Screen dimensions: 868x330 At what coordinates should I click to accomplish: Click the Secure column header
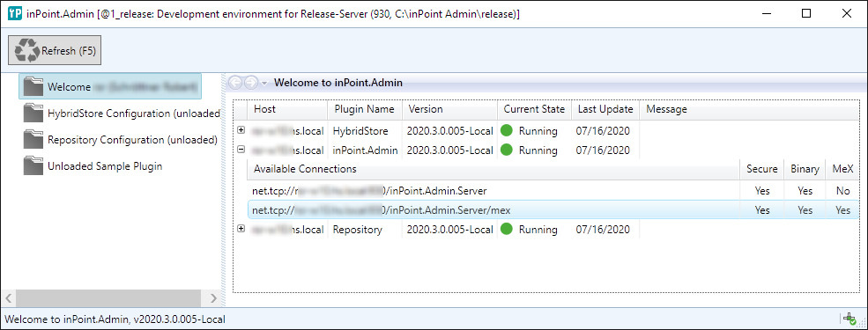pos(761,169)
